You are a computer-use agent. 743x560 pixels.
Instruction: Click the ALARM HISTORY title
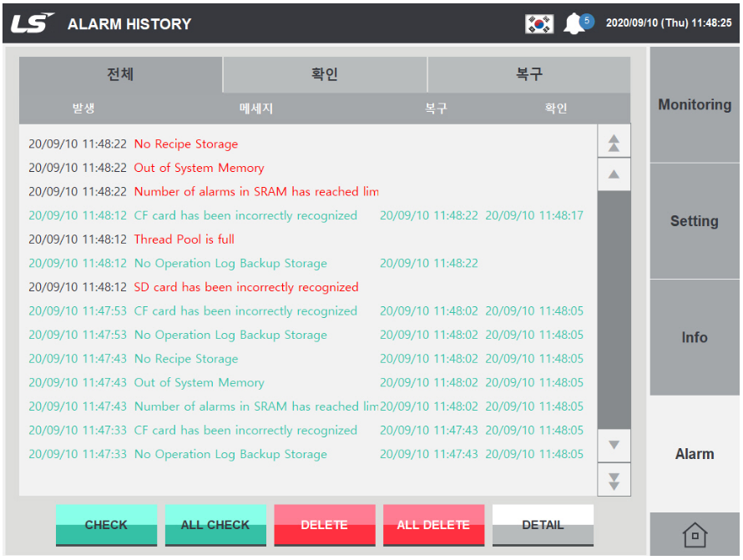(129, 23)
